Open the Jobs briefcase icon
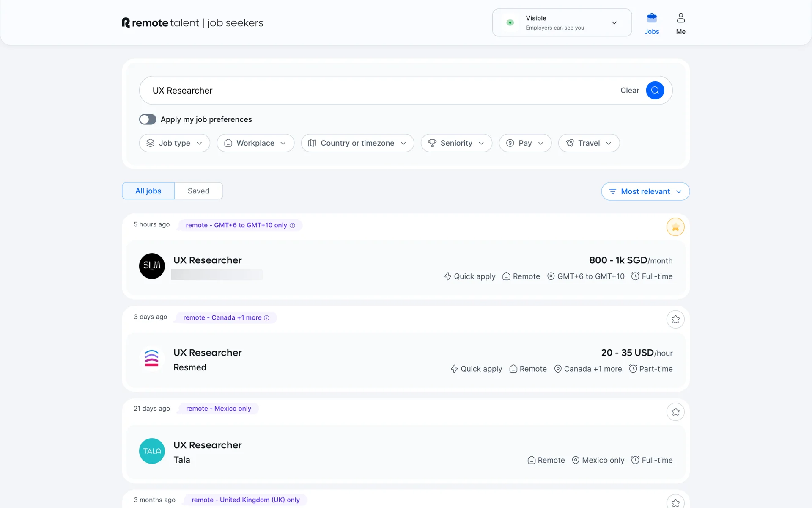Screen dimensions: 812x508 click(651, 18)
